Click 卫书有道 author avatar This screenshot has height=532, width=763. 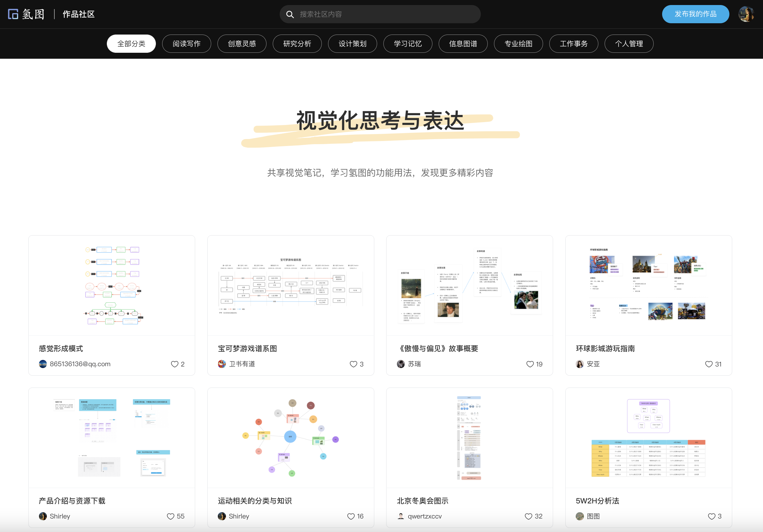[222, 364]
